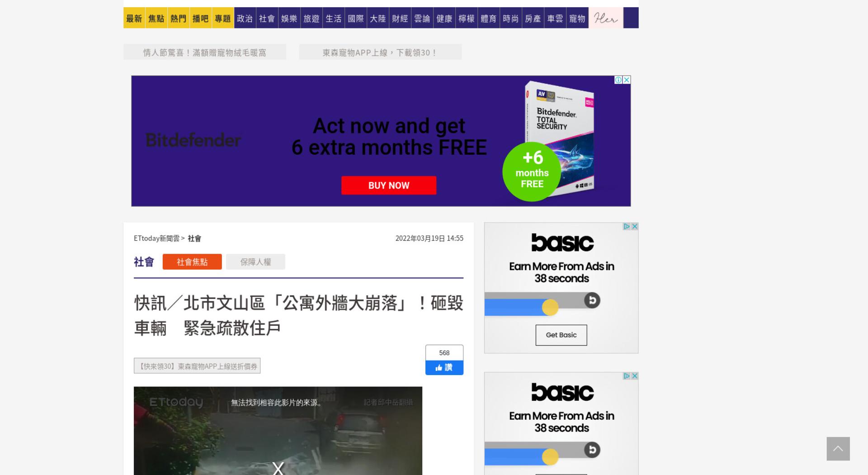Close the first basic sidebar ad
The width and height of the screenshot is (868, 475).
(x=635, y=226)
